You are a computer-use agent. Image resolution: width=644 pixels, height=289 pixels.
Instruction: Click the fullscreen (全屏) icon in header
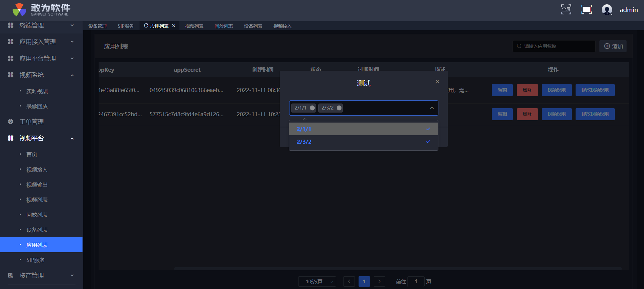point(566,9)
